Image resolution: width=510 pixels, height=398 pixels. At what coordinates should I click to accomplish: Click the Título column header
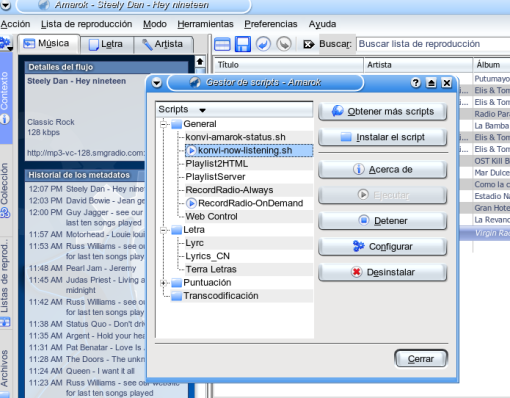(x=289, y=65)
